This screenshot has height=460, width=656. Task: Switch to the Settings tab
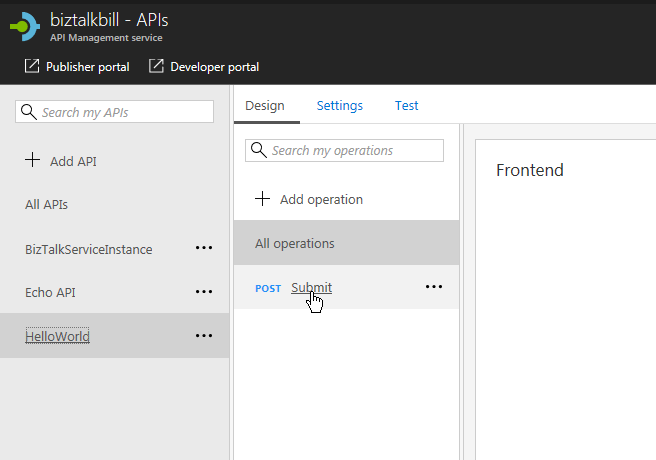click(339, 105)
